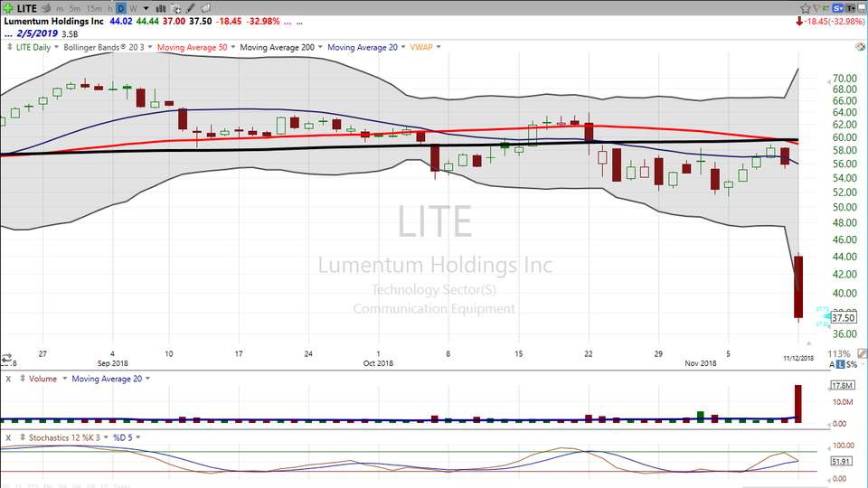Click the RT real-time indicator
This screenshot has width=868, height=488.
pyautogui.click(x=826, y=8)
